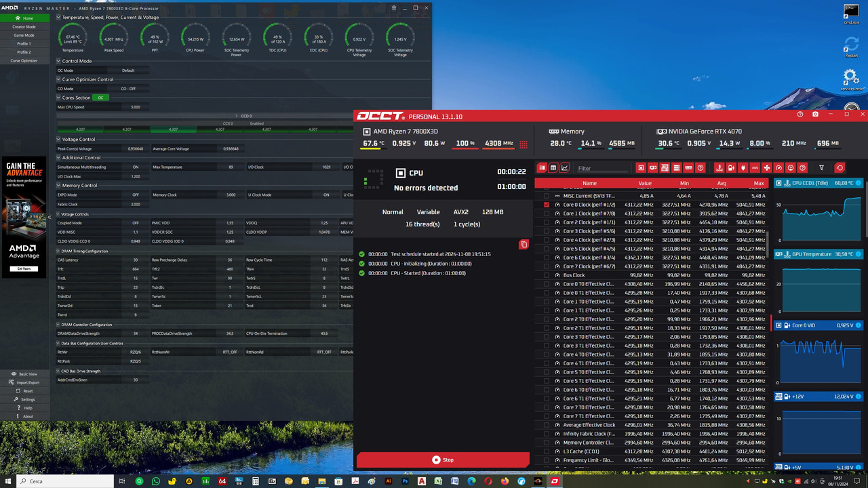Filter sensors by motherboard icon
Viewport: 868px width, 488px height.
click(665, 167)
